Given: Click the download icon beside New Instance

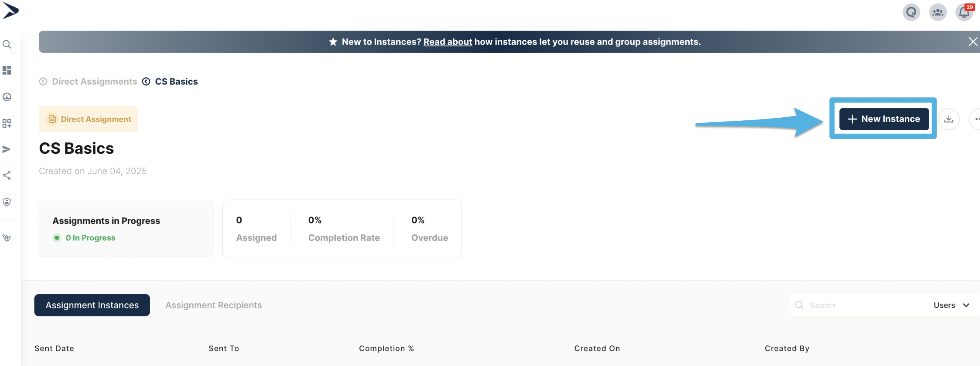Looking at the screenshot, I should (949, 119).
